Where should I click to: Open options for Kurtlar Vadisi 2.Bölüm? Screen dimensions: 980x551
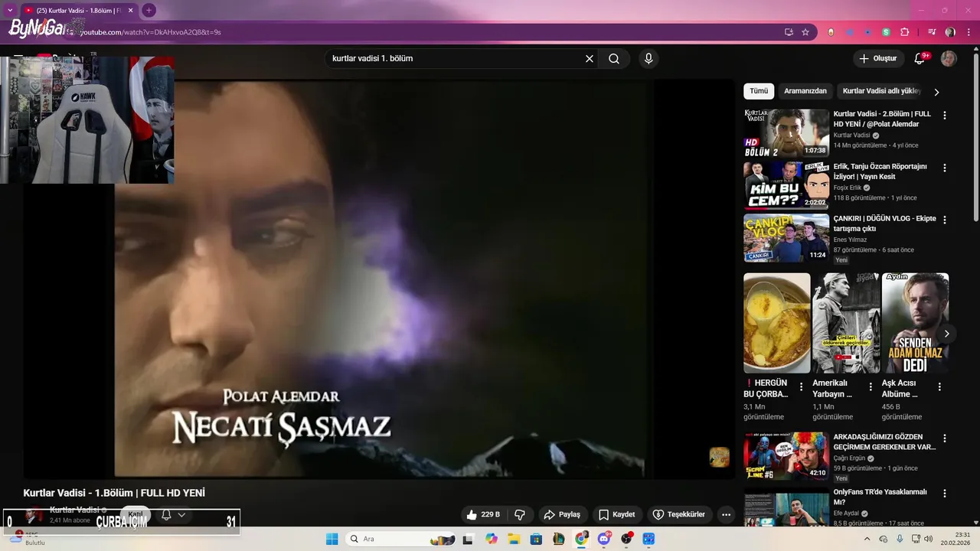click(x=944, y=116)
